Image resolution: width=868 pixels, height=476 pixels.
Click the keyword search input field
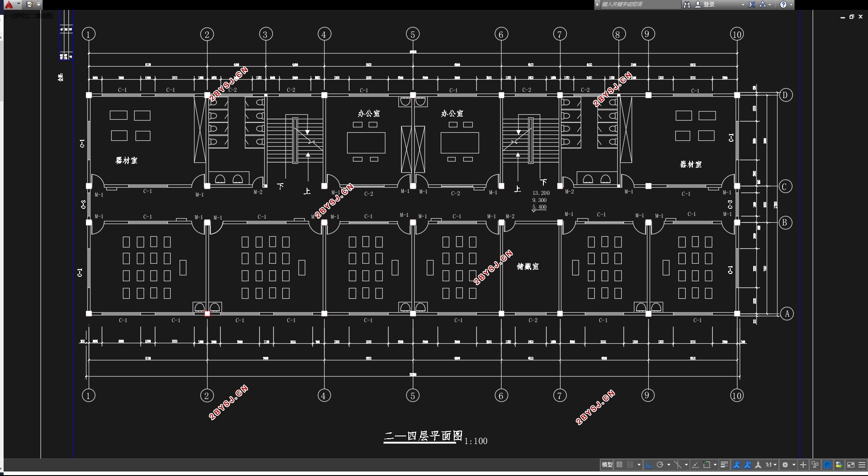coord(640,4)
